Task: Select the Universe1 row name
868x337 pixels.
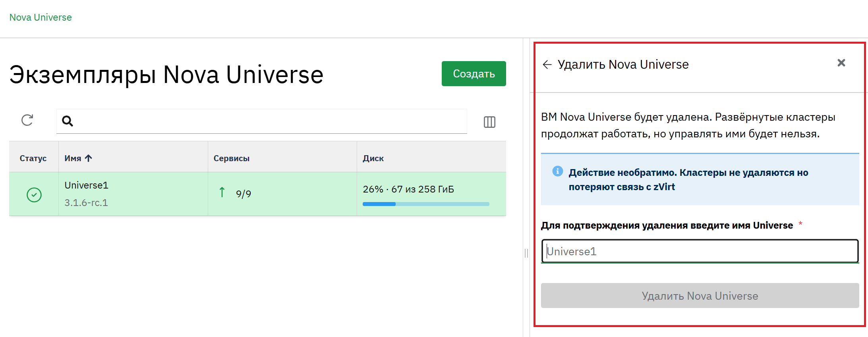Action: 86,185
